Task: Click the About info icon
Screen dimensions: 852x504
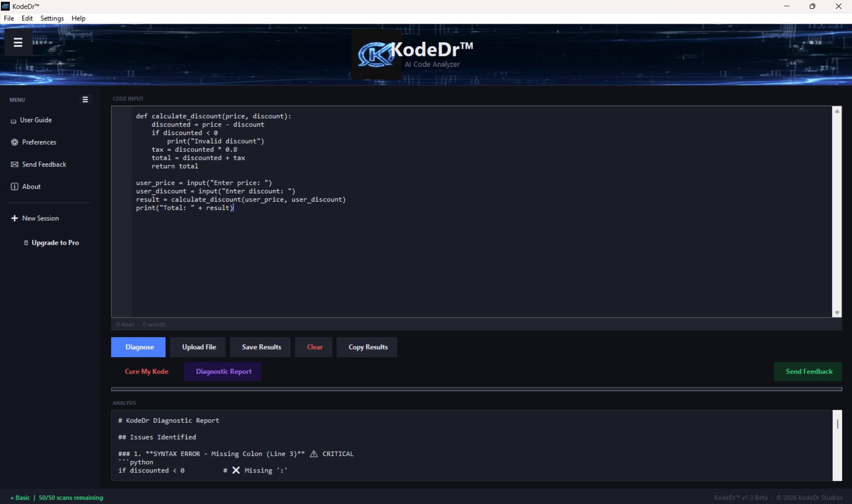Action: (x=15, y=187)
